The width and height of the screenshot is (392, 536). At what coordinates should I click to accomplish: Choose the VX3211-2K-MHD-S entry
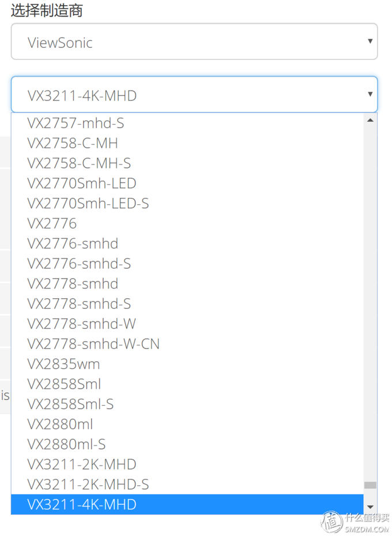[x=88, y=484]
